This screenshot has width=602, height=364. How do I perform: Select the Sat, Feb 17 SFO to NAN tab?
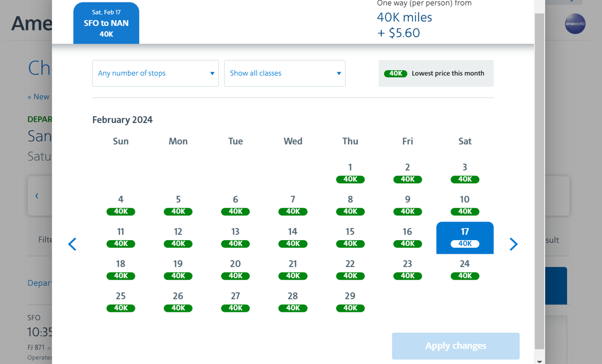(106, 23)
